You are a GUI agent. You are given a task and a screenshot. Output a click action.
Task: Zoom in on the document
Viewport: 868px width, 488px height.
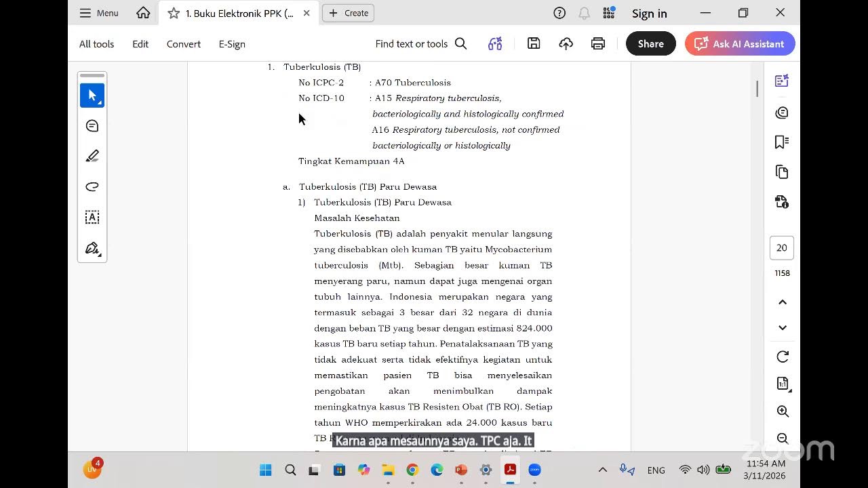[782, 411]
